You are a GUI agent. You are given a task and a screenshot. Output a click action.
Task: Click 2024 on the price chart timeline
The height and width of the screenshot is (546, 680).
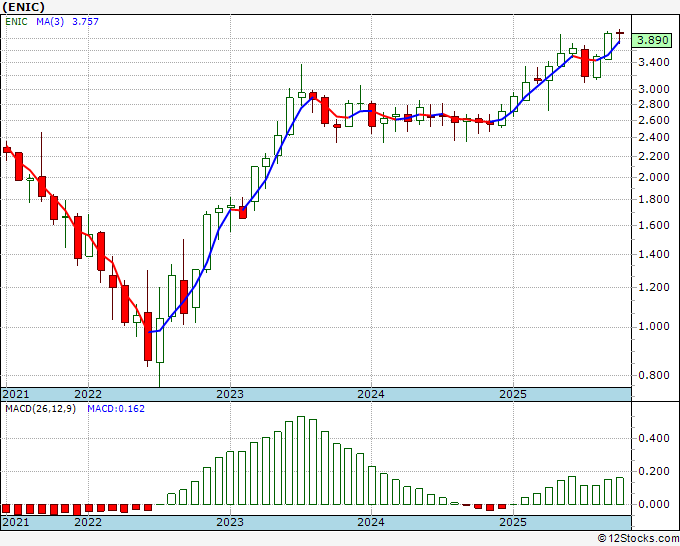[x=371, y=394]
